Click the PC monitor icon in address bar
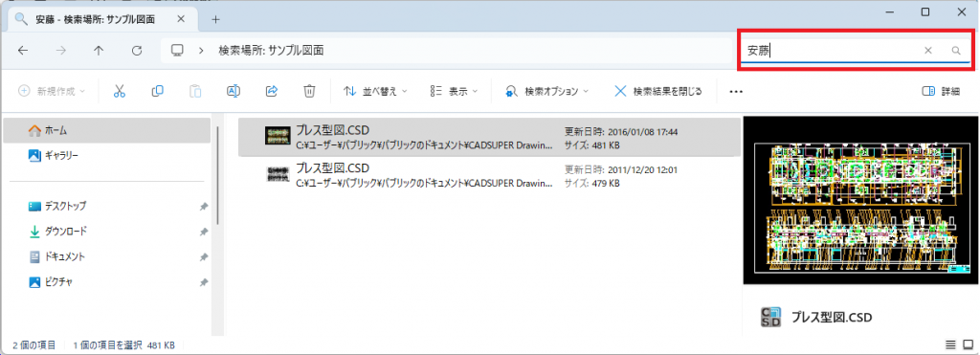 tap(177, 51)
